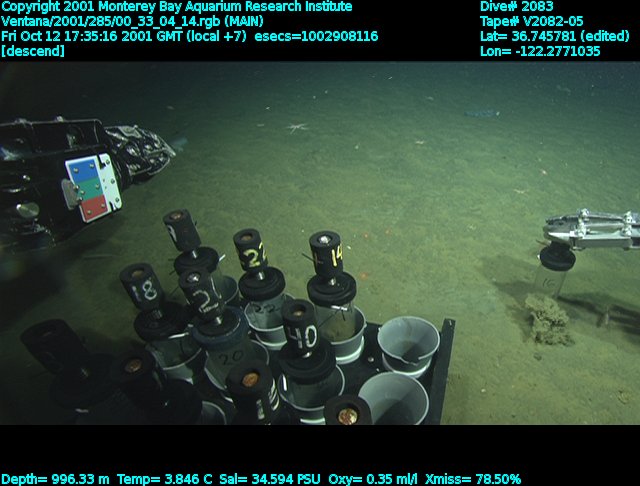640x486 pixels.
Task: Select the 'Dive# 2083' text
Action: pos(517,7)
